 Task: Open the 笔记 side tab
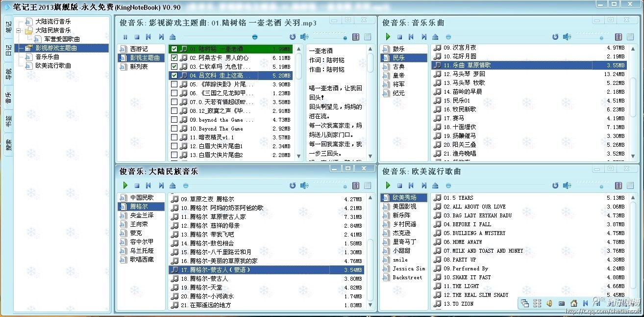pos(8,27)
